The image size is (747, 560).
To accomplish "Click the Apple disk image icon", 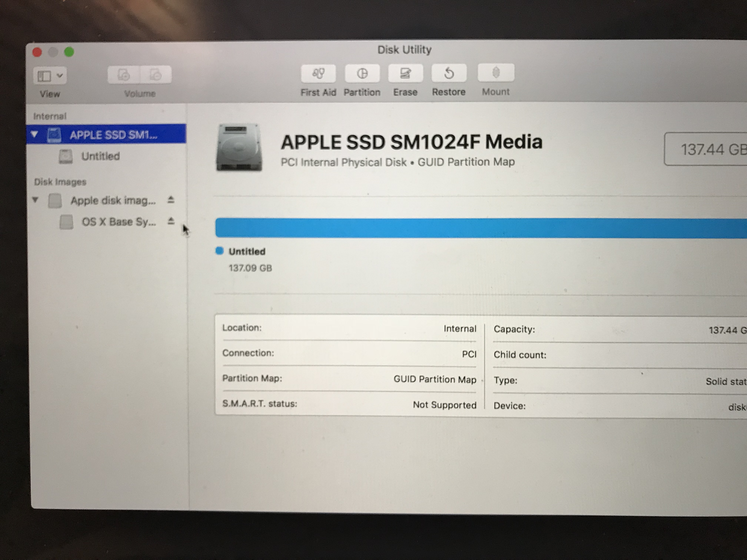I will 55,201.
